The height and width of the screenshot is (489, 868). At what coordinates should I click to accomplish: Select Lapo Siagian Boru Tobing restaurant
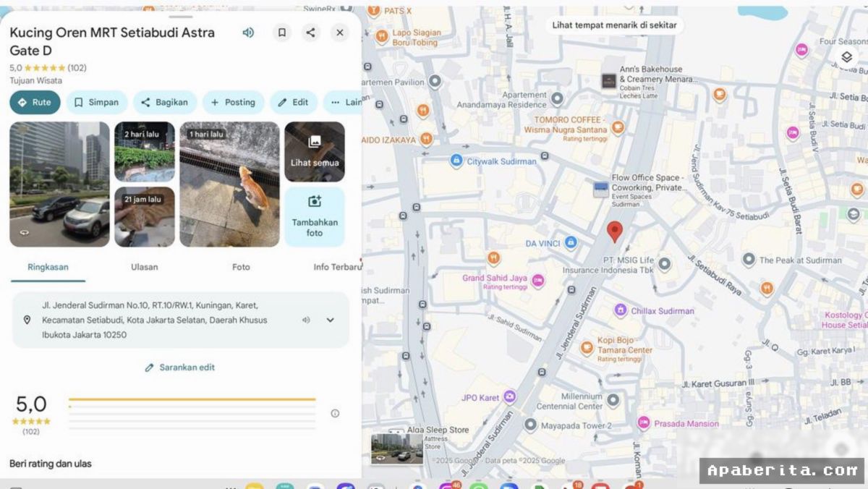pos(382,35)
